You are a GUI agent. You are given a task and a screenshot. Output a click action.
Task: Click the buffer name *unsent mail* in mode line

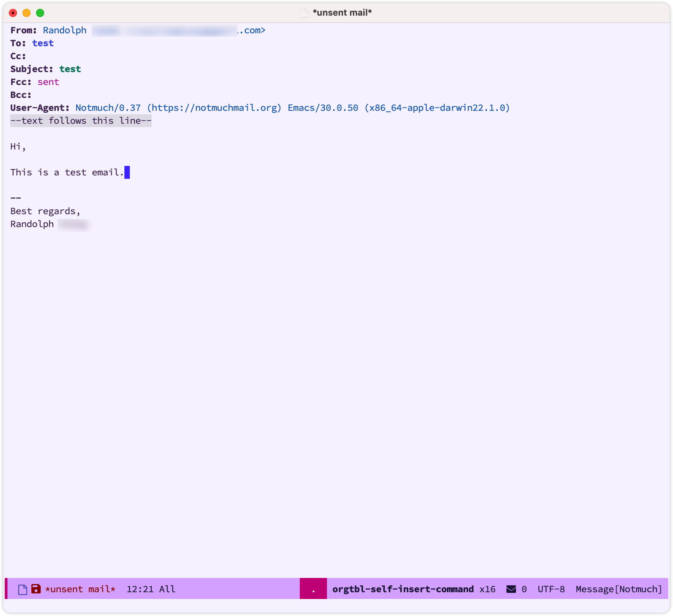80,589
